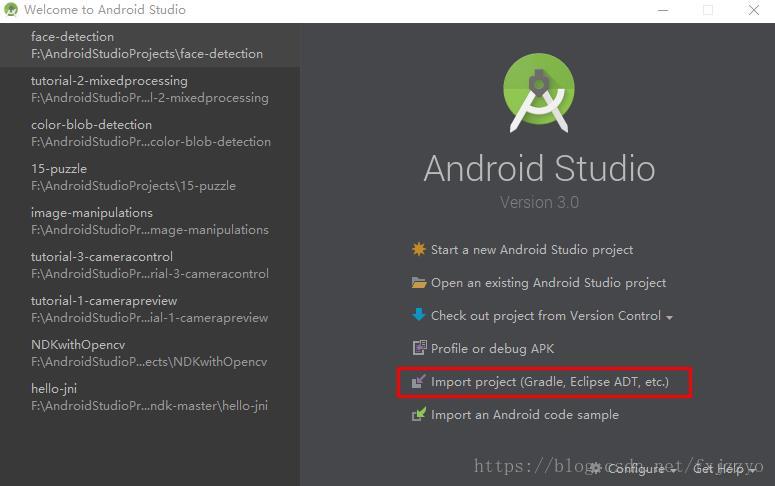Click the Android Studio title bar icon
Viewport: 775px width, 486px height.
(11, 9)
